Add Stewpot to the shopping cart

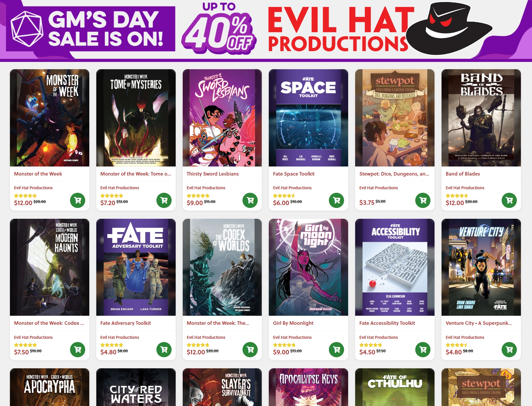pyautogui.click(x=423, y=200)
